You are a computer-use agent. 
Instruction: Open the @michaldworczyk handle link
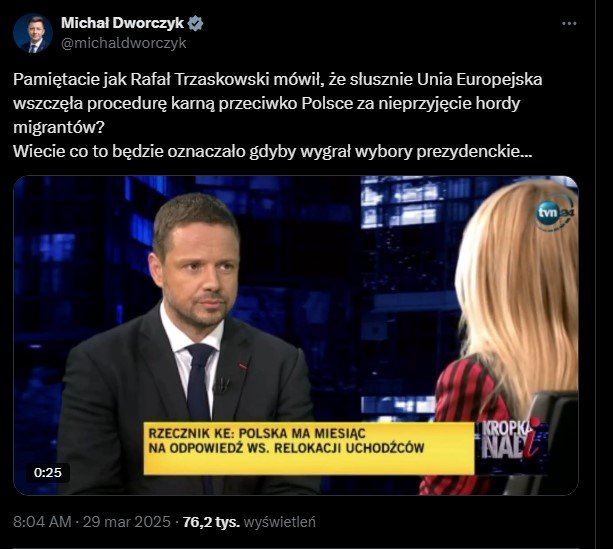point(124,43)
